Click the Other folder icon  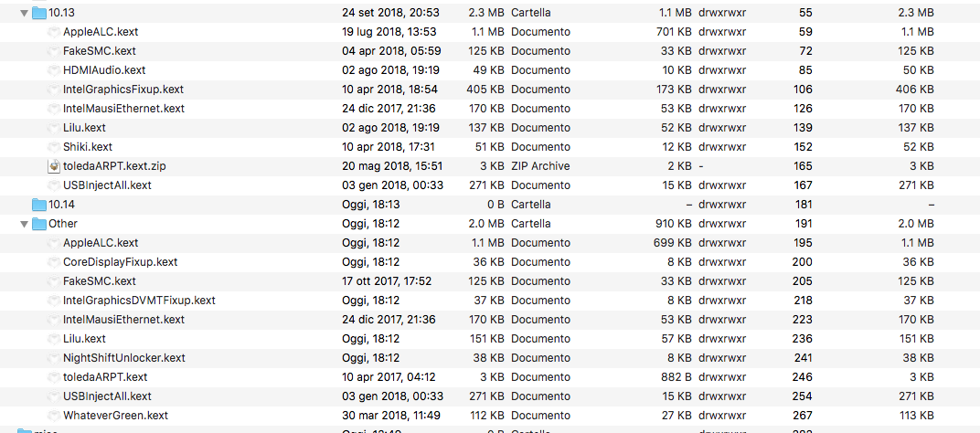click(x=39, y=224)
